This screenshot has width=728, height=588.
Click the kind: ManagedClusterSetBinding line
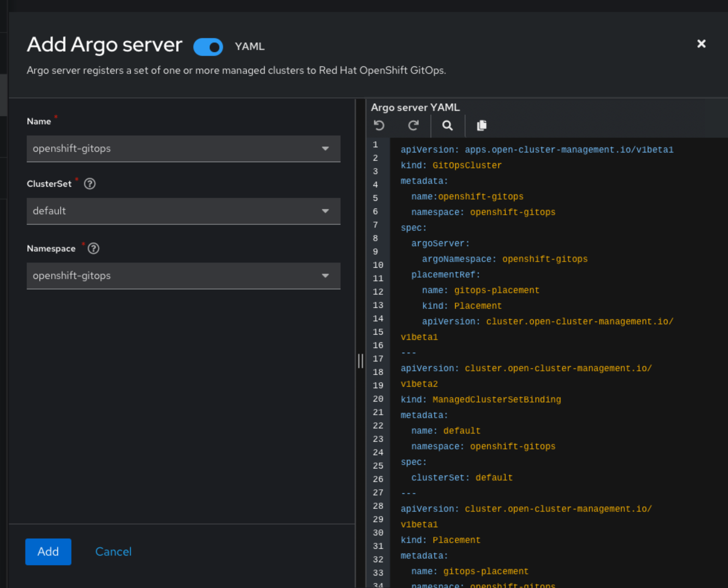click(x=480, y=400)
